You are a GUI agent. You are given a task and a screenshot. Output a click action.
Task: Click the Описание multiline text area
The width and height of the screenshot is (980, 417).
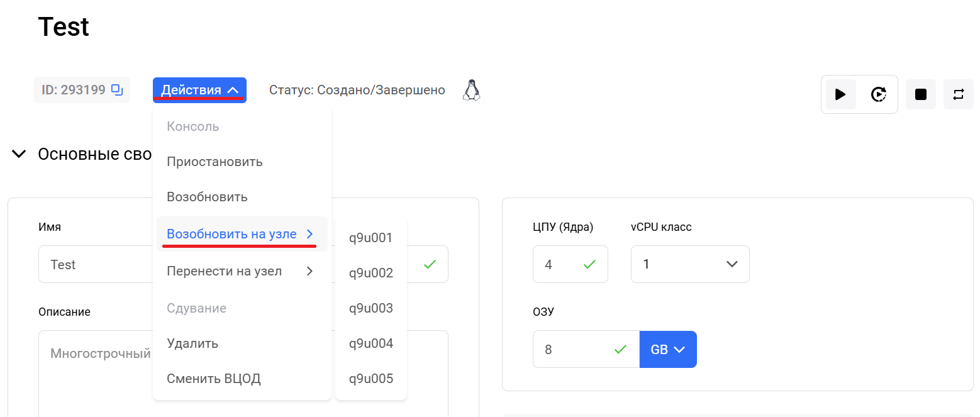[243, 374]
